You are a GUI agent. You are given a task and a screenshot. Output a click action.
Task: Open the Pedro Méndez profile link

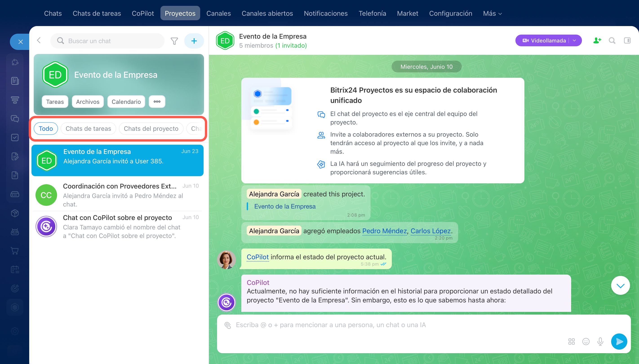coord(384,231)
